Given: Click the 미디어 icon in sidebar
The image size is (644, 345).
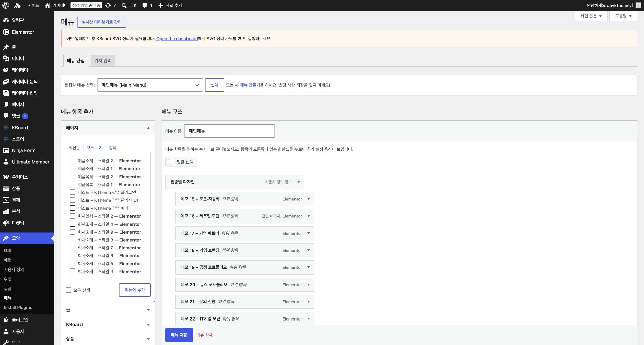Looking at the screenshot, I should (x=6, y=58).
